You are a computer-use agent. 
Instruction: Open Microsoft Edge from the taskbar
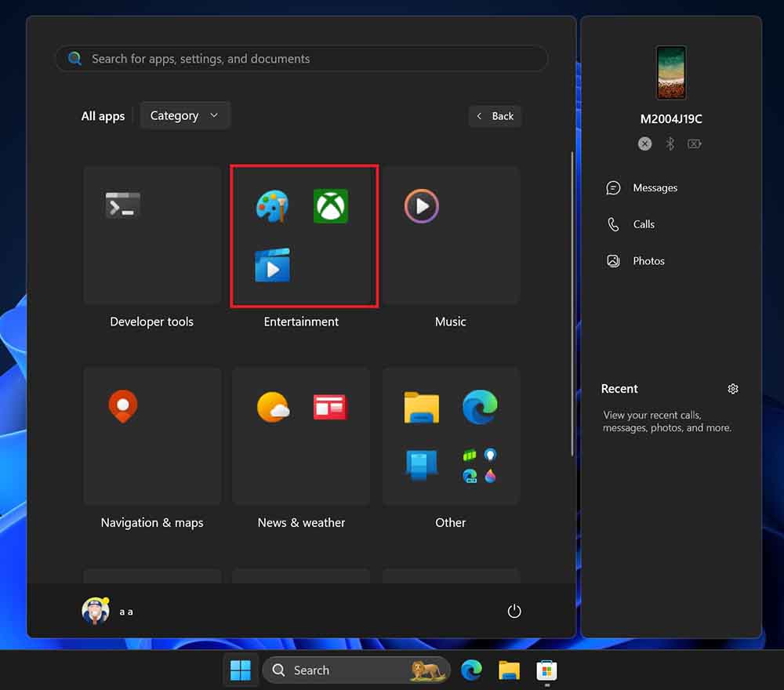[x=471, y=670]
